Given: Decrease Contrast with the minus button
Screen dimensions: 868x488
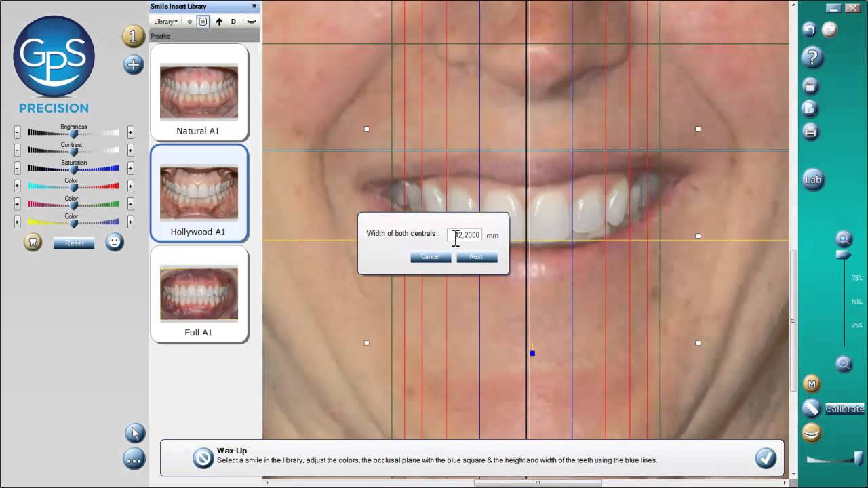Looking at the screenshot, I should pyautogui.click(x=18, y=150).
